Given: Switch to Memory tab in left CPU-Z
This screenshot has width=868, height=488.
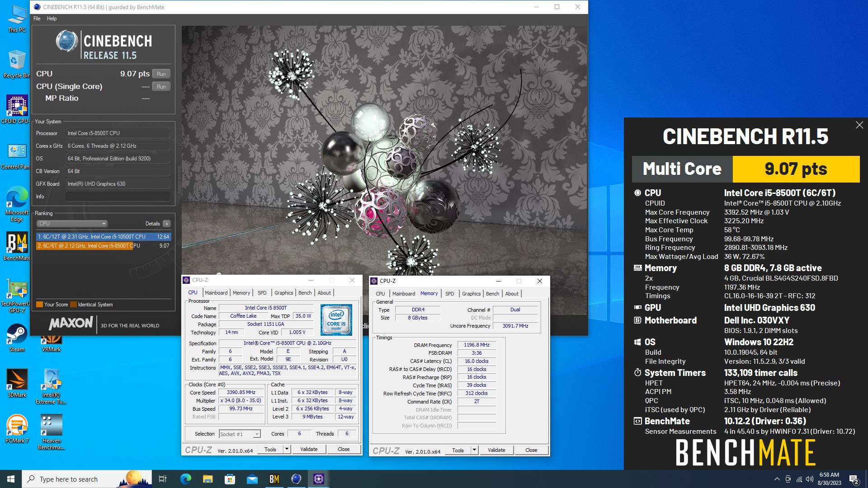Looking at the screenshot, I should (241, 293).
